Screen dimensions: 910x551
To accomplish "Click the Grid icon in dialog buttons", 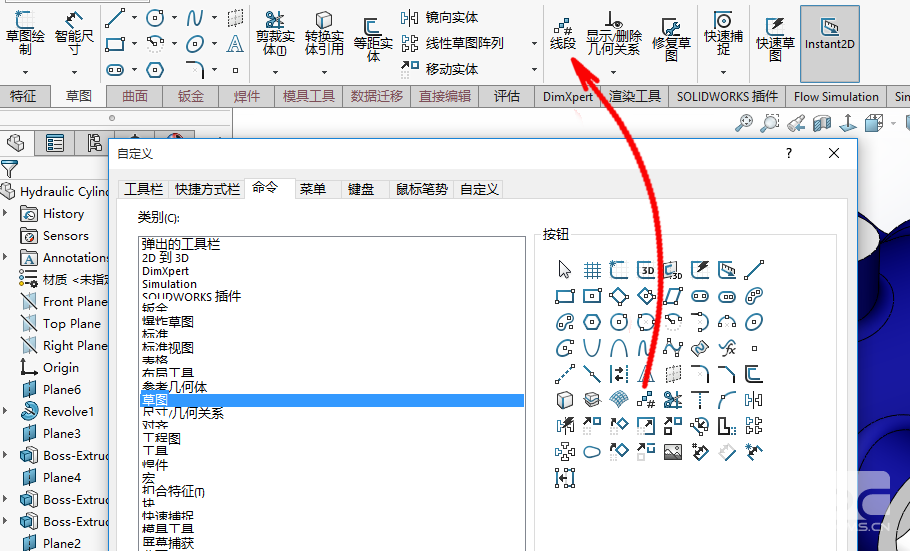I will point(592,270).
